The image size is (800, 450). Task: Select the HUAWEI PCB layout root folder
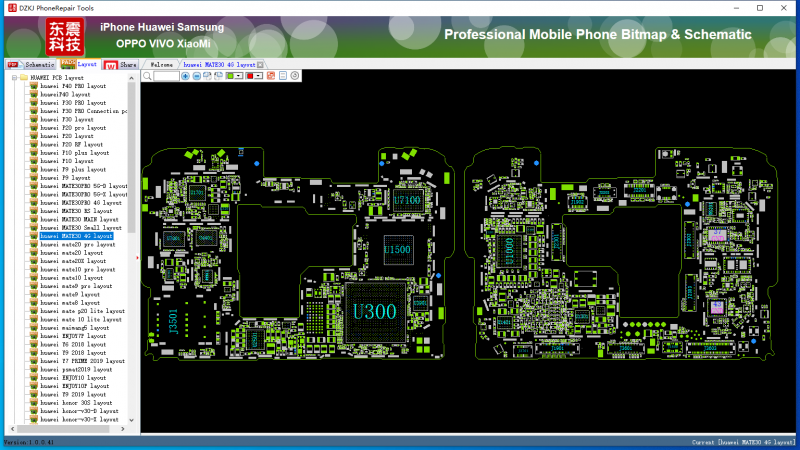(x=57, y=78)
